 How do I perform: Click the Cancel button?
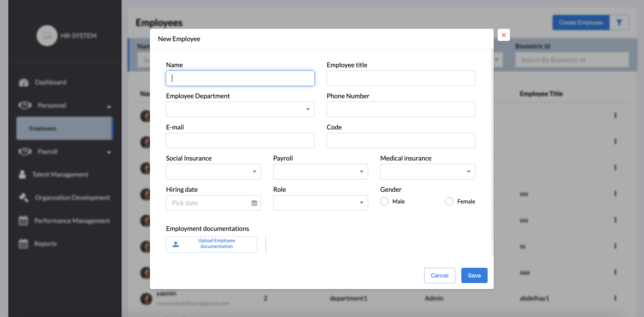pyautogui.click(x=439, y=275)
